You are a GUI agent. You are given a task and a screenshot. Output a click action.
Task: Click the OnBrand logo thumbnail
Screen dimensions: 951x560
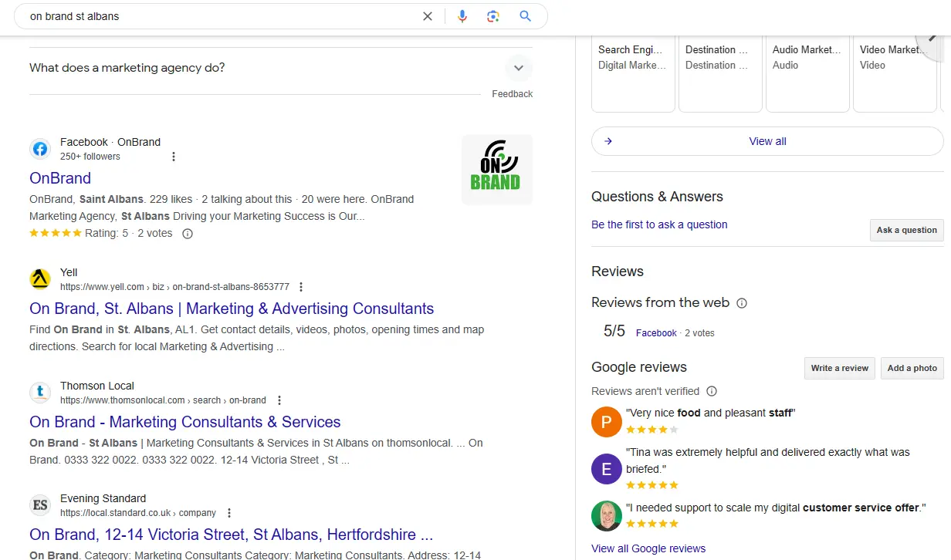coord(496,169)
